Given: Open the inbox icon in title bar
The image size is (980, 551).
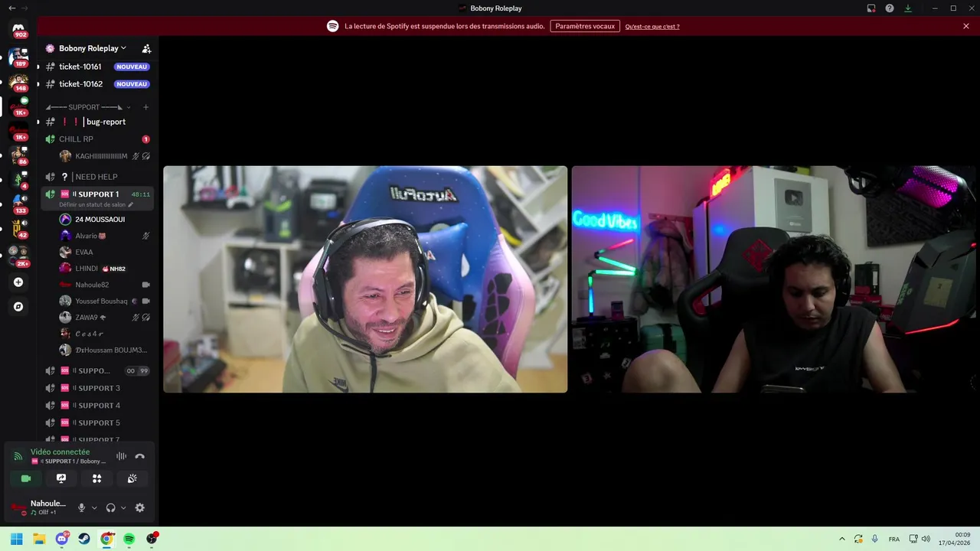Looking at the screenshot, I should pyautogui.click(x=871, y=8).
